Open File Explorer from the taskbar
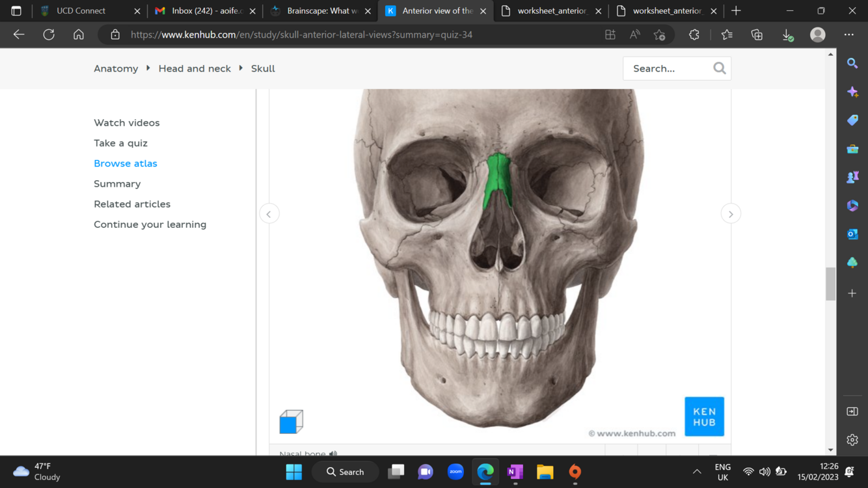Screen dimensions: 868x488 (x=545, y=472)
